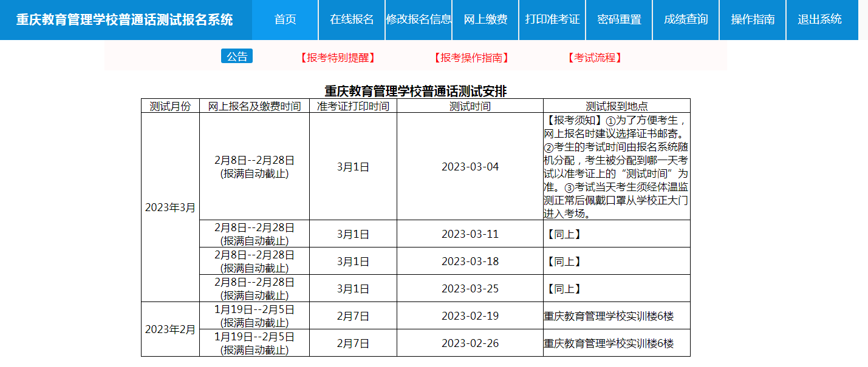Click 重庆教育管理学校实训楼6楼 in the 2023-02-19 row

click(x=609, y=316)
